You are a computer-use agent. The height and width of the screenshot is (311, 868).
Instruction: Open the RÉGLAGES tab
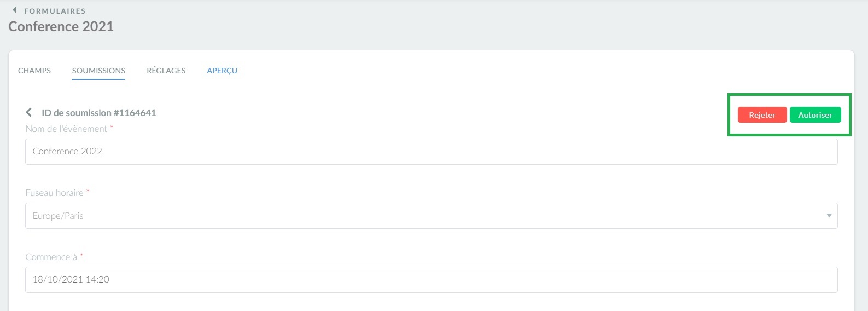[x=166, y=71]
